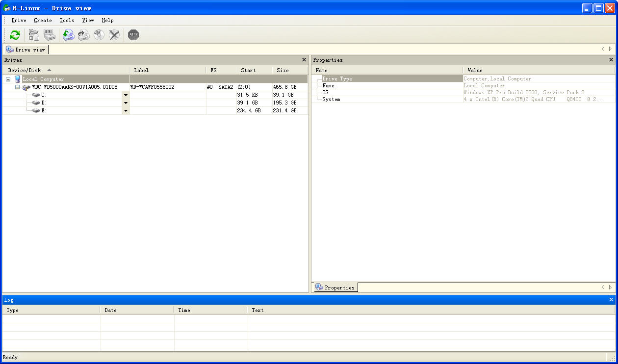
Task: Select the Drive view tab
Action: click(26, 50)
